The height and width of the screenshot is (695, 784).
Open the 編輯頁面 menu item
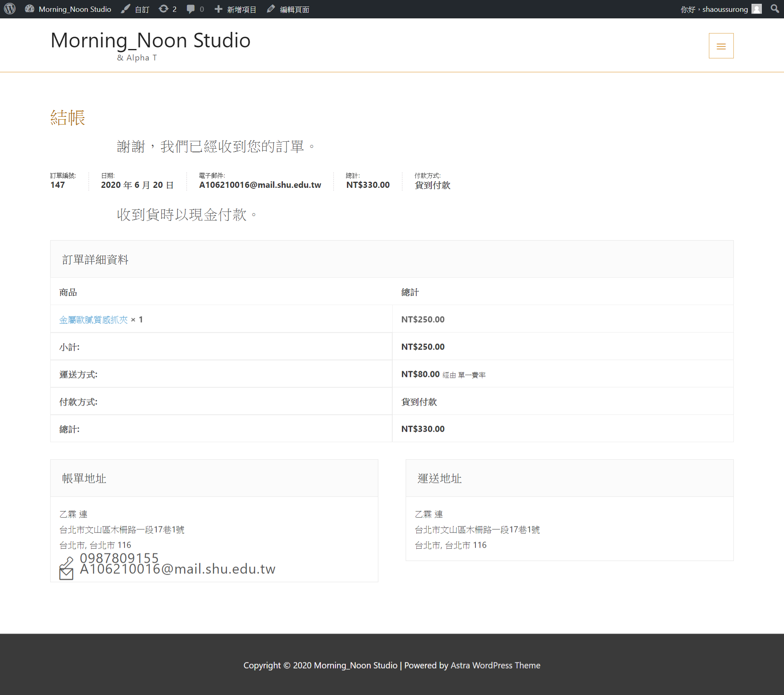point(294,9)
